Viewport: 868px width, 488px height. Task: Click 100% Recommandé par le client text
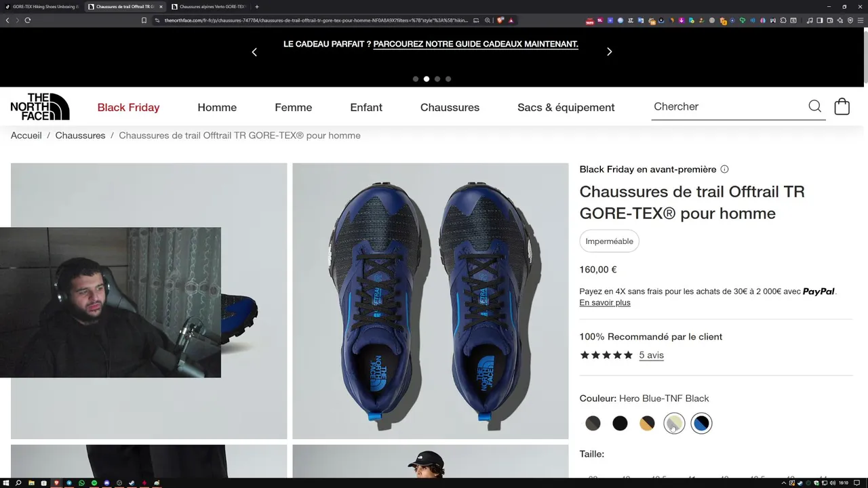[650, 337]
